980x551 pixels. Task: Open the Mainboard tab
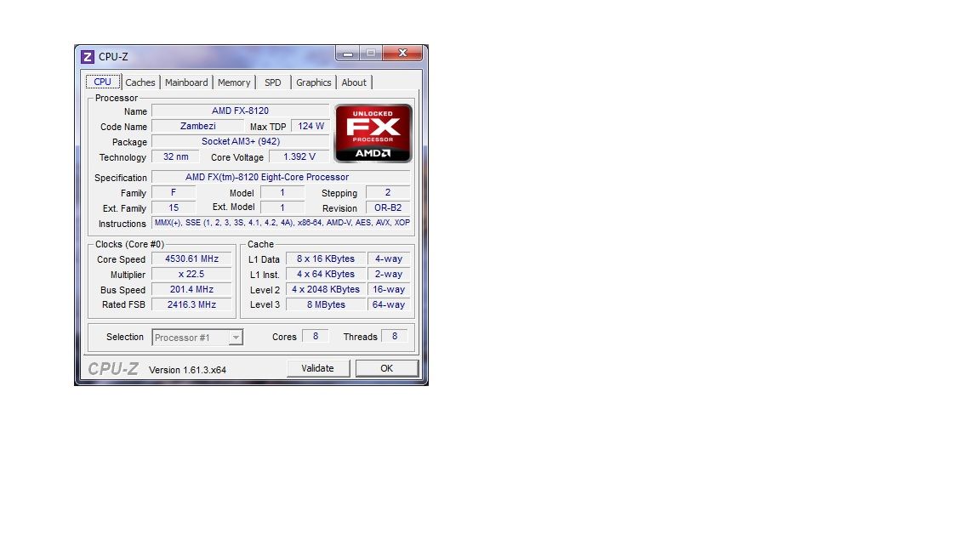coord(186,82)
